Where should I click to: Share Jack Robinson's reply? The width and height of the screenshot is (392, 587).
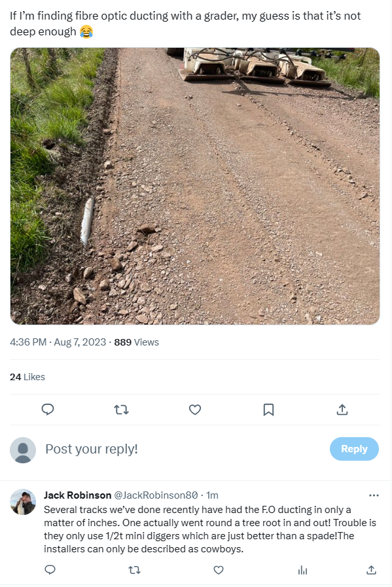coord(372,570)
